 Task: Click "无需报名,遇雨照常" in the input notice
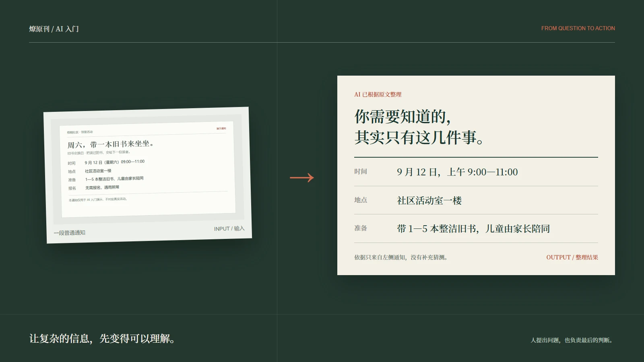click(x=102, y=187)
